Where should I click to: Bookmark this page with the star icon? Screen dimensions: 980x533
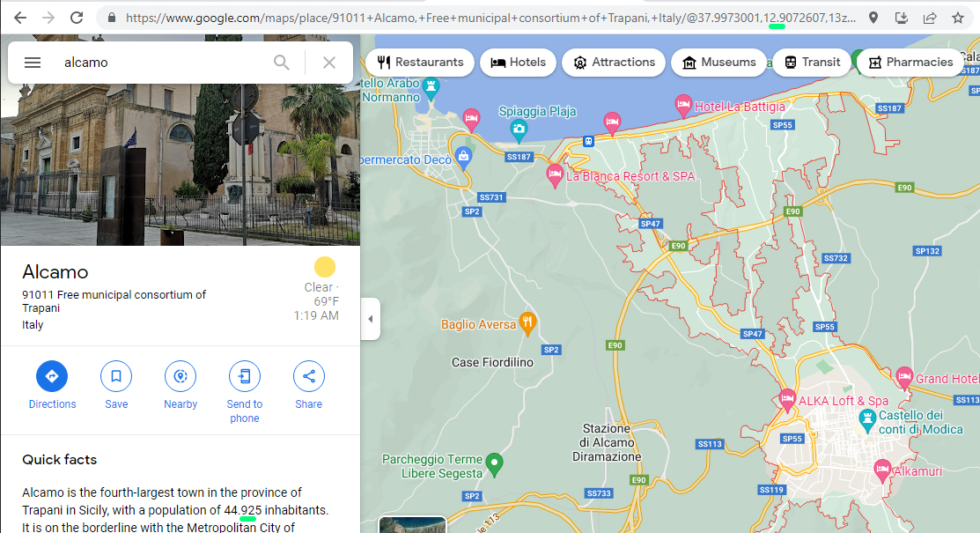tap(957, 18)
